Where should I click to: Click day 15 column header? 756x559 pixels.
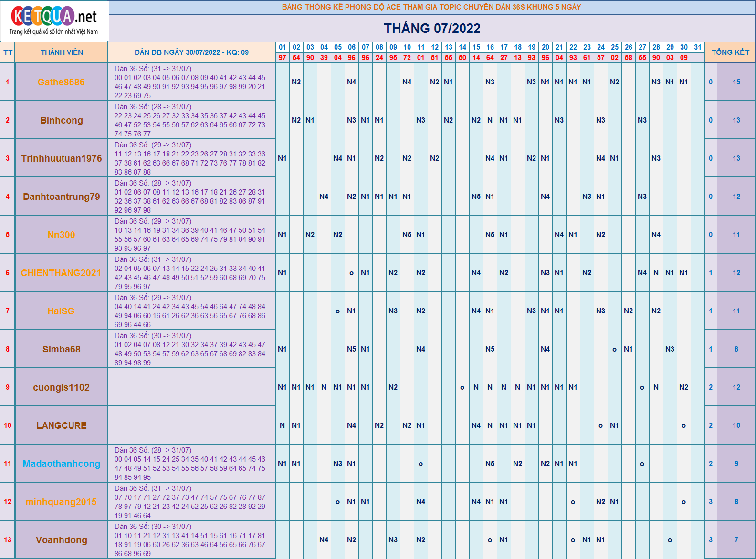pos(476,47)
